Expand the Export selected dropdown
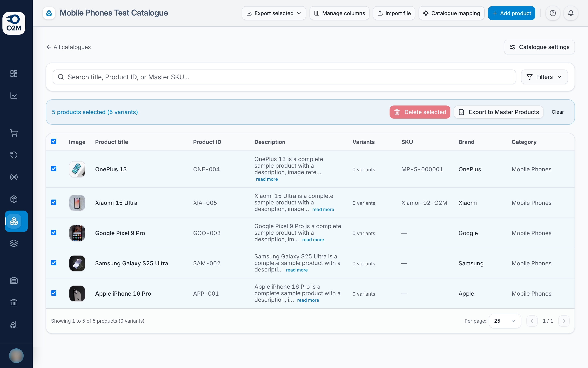This screenshot has width=588, height=368. click(274, 13)
